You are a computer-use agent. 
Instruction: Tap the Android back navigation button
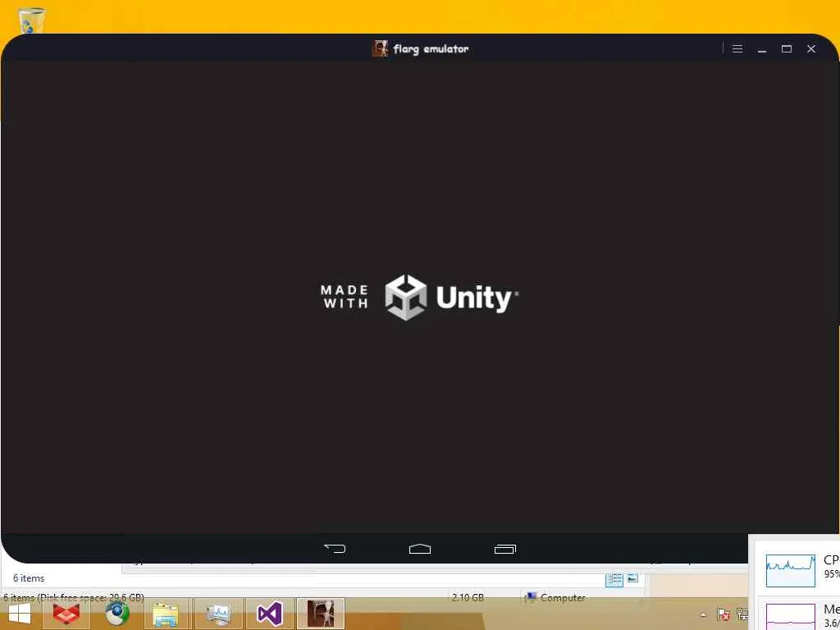click(335, 549)
